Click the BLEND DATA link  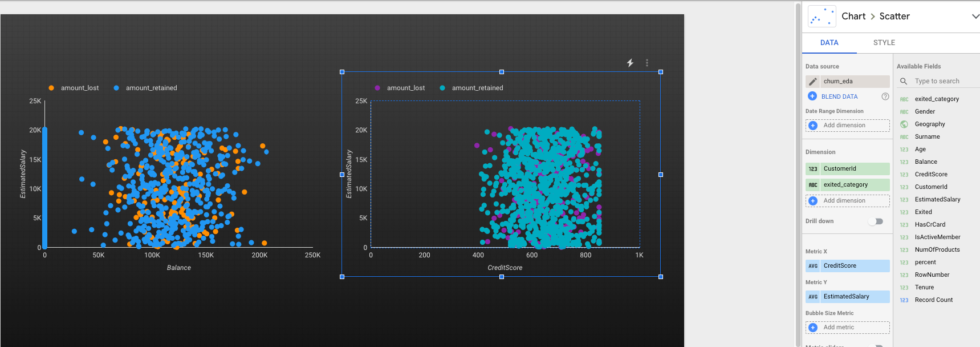(x=839, y=97)
